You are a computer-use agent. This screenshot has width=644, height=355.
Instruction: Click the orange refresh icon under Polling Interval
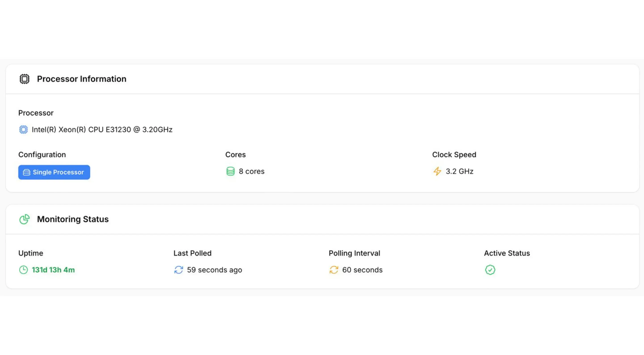[334, 270]
